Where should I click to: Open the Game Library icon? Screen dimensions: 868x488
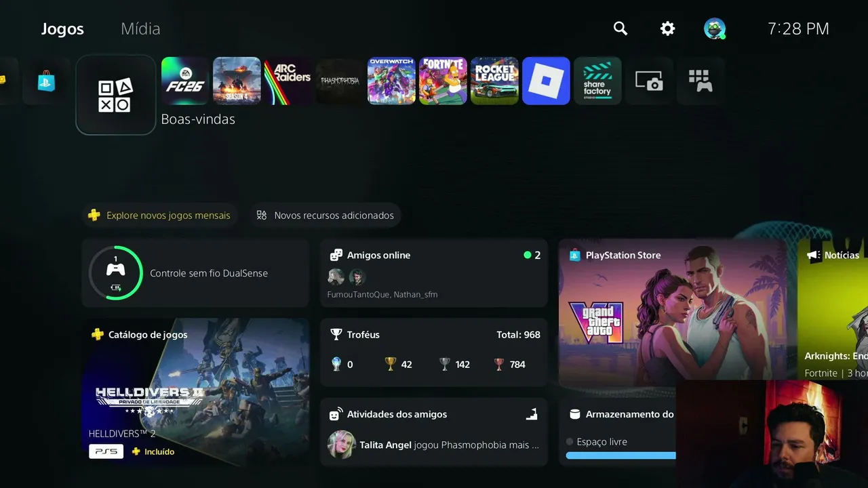click(701, 81)
